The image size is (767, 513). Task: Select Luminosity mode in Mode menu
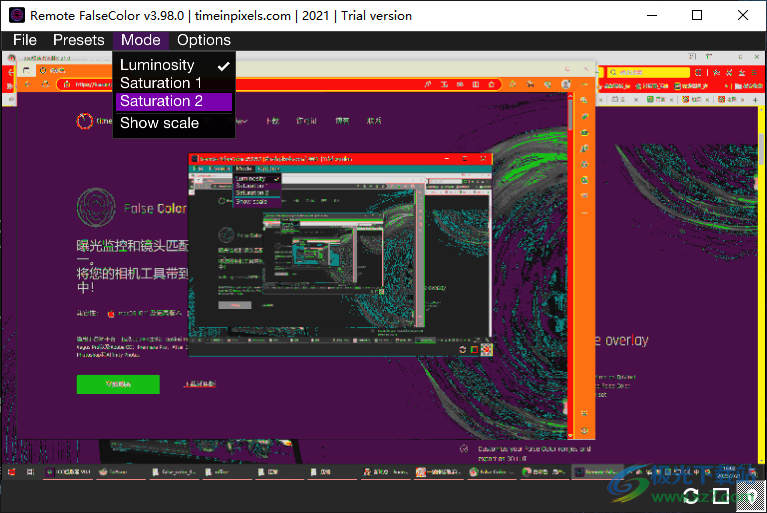[x=174, y=65]
